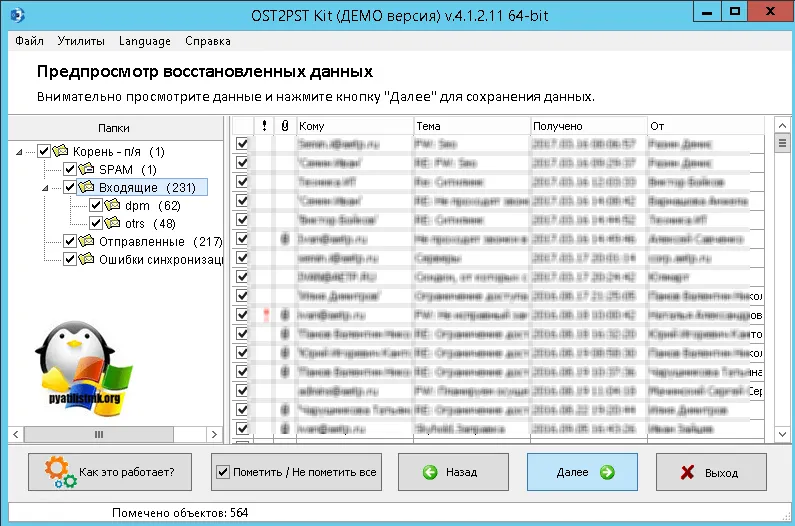Viewport: 795px width, 526px height.
Task: Sort messages by Тема column header
Action: 472,126
